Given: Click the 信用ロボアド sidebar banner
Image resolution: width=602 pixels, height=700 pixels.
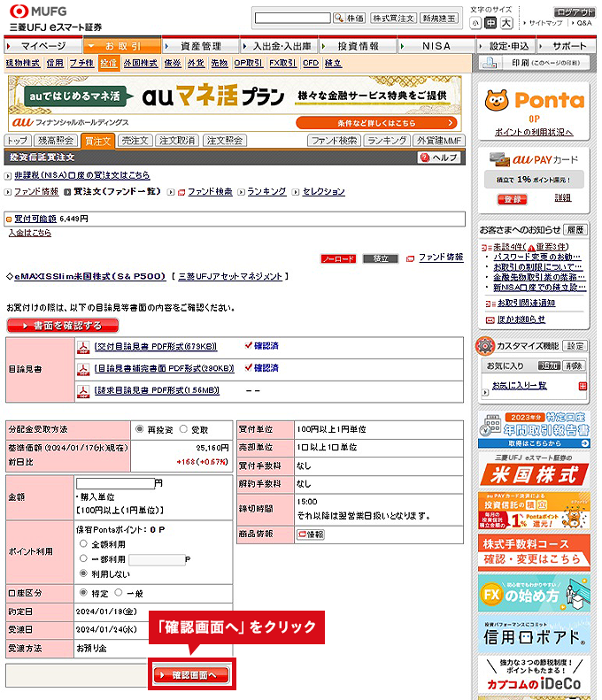Looking at the screenshot, I should click(534, 635).
